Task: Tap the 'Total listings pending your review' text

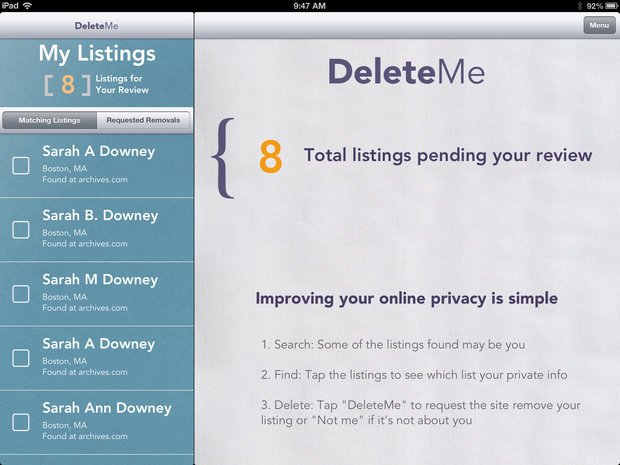Action: click(447, 156)
